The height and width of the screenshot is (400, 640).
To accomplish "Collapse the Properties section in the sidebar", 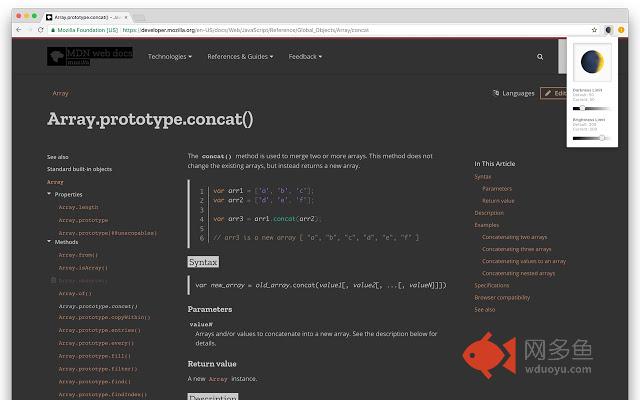I will (x=49, y=194).
